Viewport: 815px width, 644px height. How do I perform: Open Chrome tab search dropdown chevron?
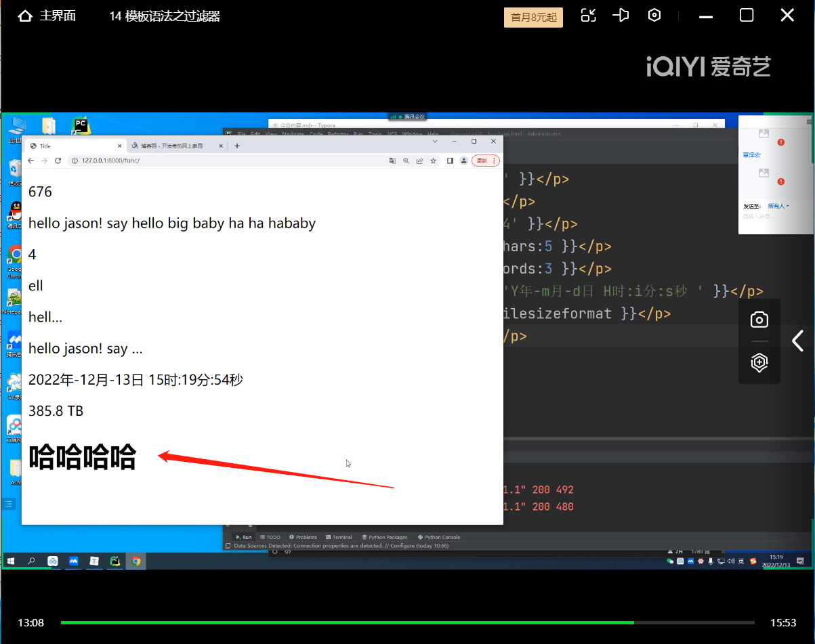point(435,142)
